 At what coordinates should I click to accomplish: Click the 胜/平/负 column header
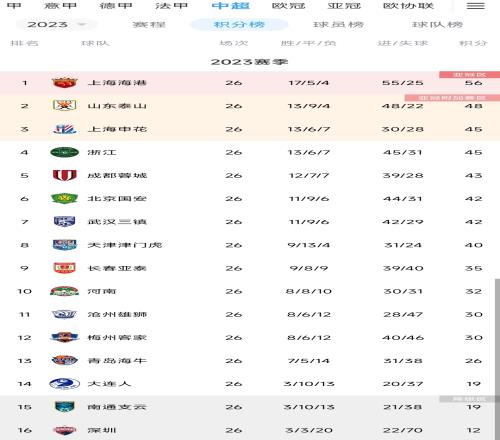pyautogui.click(x=308, y=43)
